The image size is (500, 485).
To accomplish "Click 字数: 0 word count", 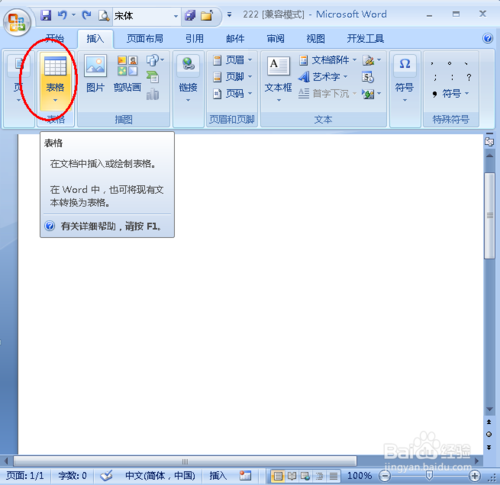I will pos(73,476).
